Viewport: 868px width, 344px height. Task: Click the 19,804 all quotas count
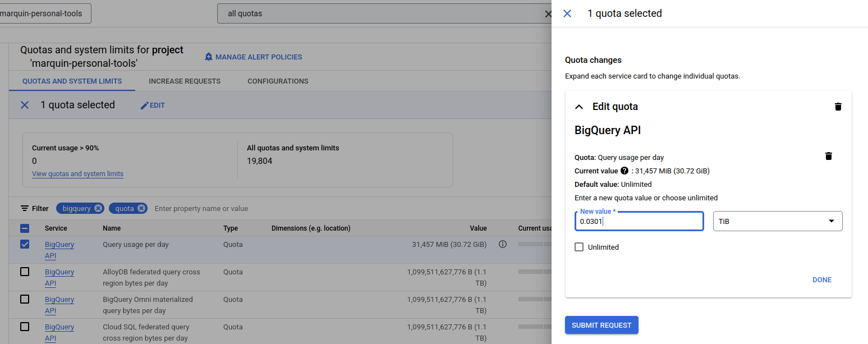pyautogui.click(x=259, y=161)
